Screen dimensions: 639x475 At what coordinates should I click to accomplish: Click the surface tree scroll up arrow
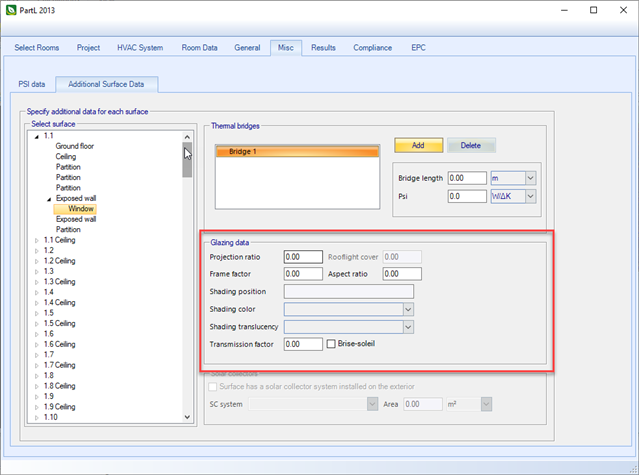187,137
